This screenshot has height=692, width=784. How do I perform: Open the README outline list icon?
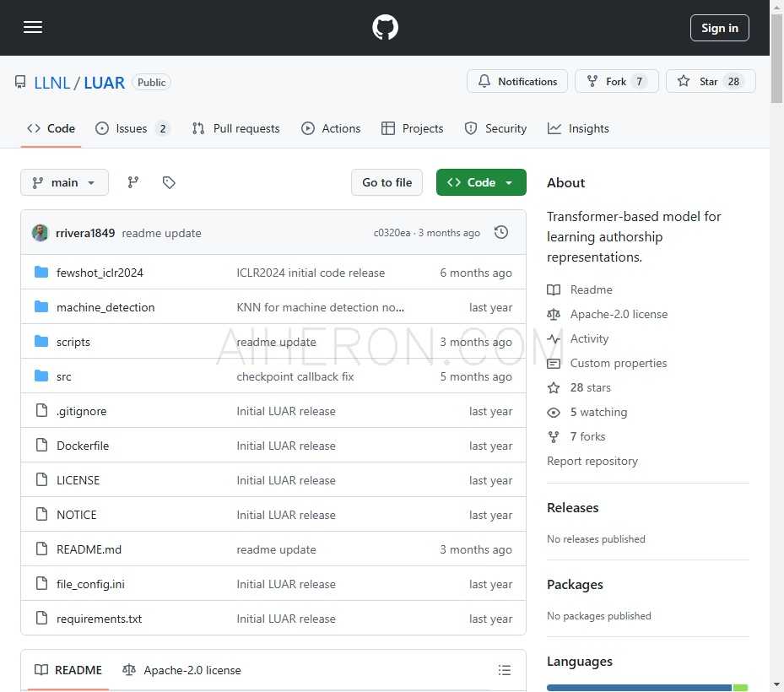[505, 670]
